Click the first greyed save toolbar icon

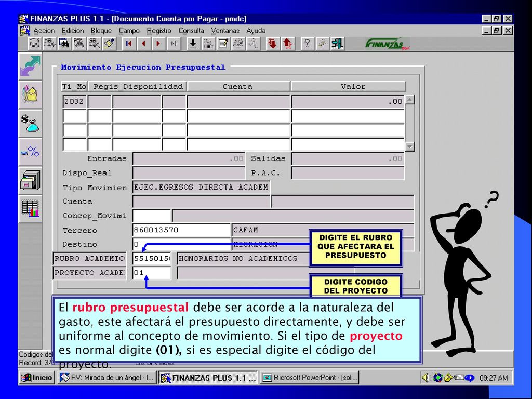point(34,44)
